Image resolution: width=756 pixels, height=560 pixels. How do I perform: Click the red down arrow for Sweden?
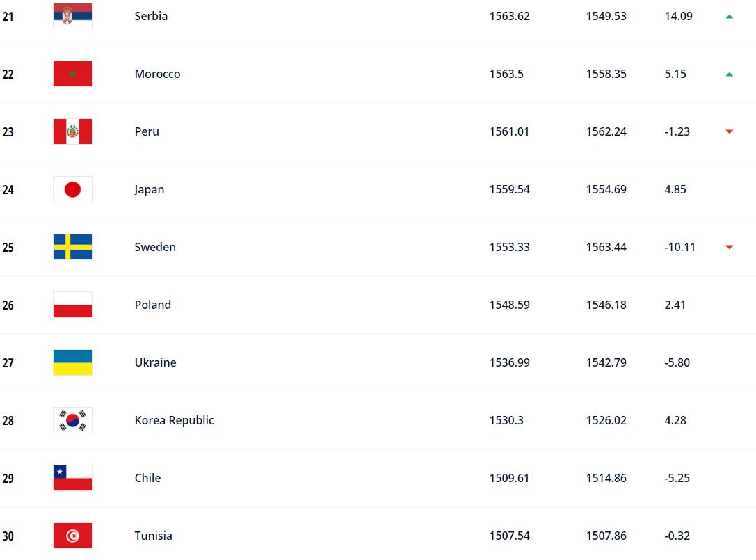[730, 247]
